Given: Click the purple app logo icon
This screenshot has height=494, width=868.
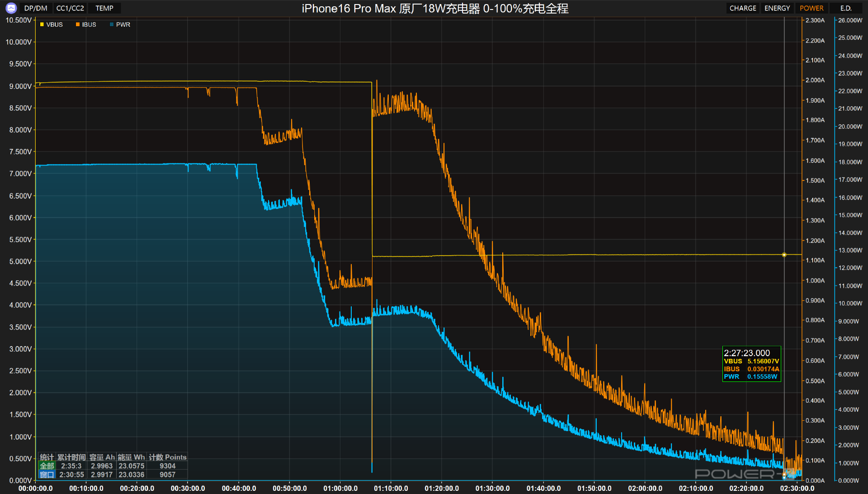Looking at the screenshot, I should (11, 8).
